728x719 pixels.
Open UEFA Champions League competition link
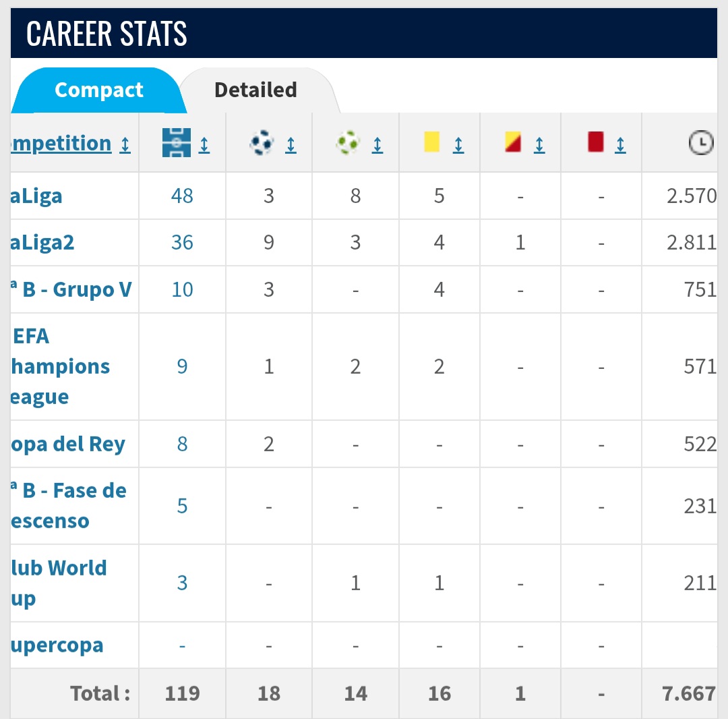59,366
